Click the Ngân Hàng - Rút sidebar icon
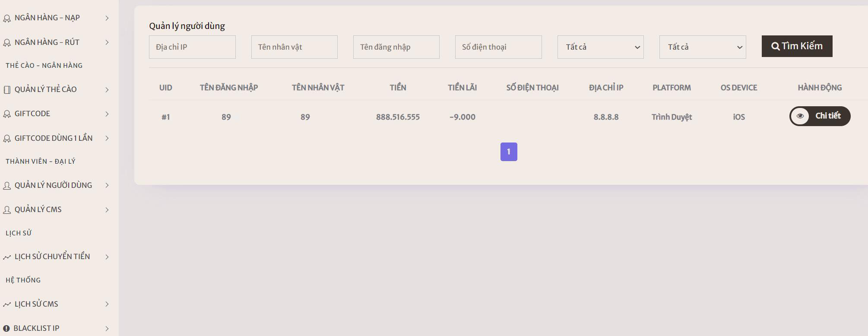868x336 pixels. tap(7, 43)
